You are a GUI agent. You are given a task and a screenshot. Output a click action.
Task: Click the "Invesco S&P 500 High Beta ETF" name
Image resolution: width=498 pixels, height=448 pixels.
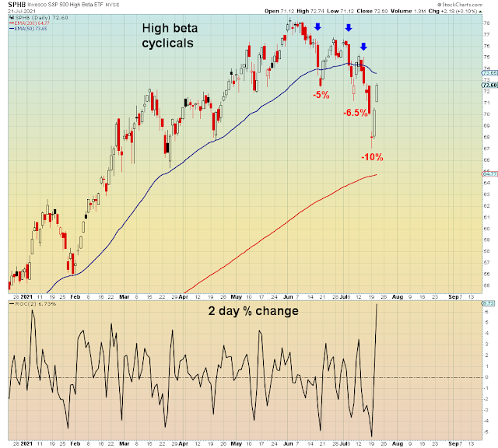click(65, 5)
